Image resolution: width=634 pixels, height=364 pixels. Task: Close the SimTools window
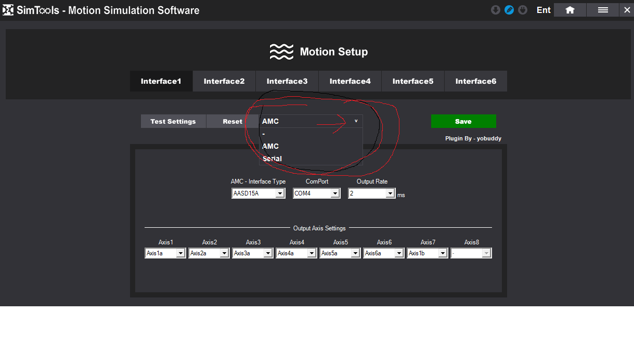pyautogui.click(x=627, y=10)
